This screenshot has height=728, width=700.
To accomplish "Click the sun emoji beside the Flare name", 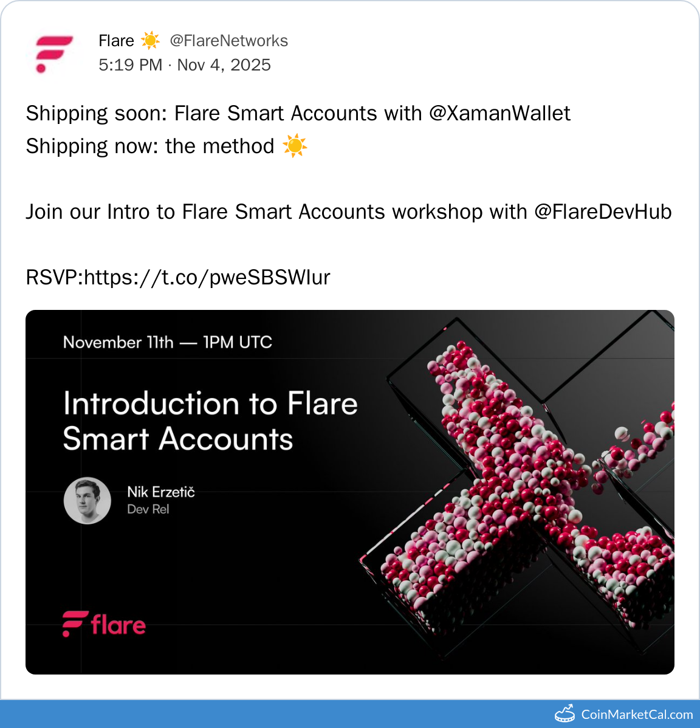I will tap(150, 41).
